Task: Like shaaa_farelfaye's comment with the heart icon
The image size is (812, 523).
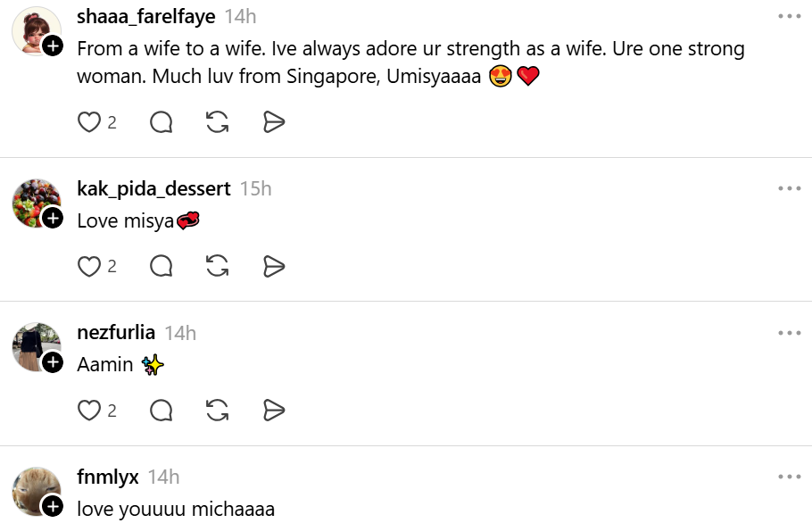Action: point(89,123)
